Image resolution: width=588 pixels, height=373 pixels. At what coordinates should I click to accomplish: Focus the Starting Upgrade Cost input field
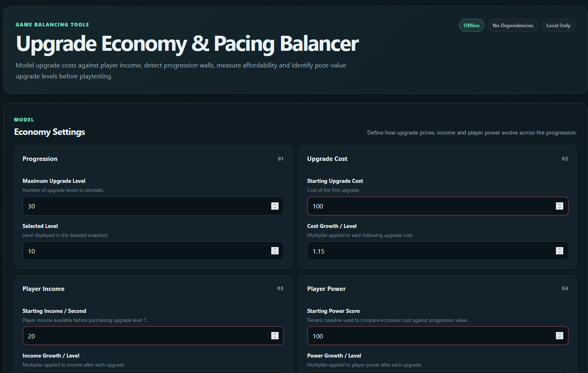tap(438, 206)
